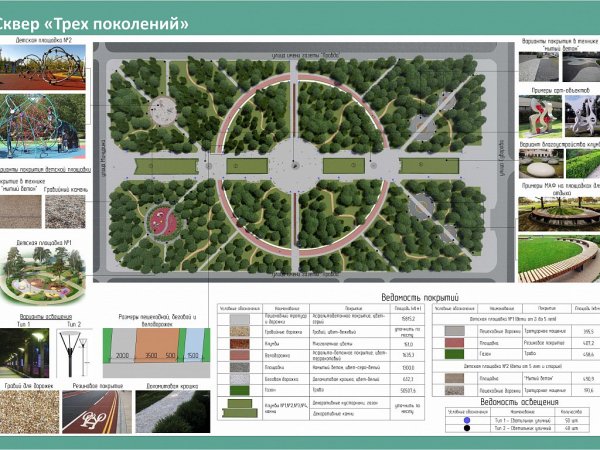Screen dimensions: 600x450
Task: Click the blue dot Тип 1 light symbol
Action: coord(467,420)
